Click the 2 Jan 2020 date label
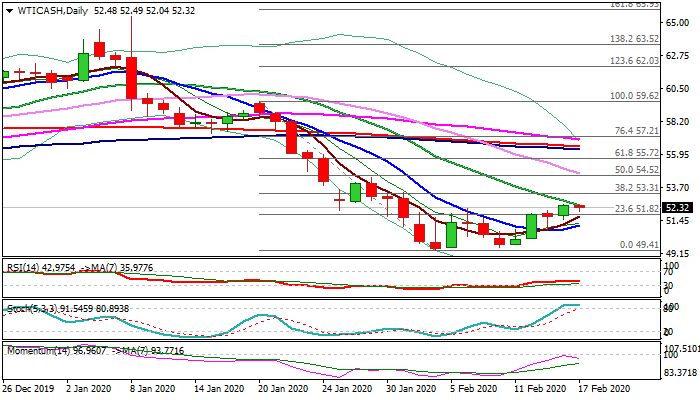The image size is (700, 400). [88, 388]
